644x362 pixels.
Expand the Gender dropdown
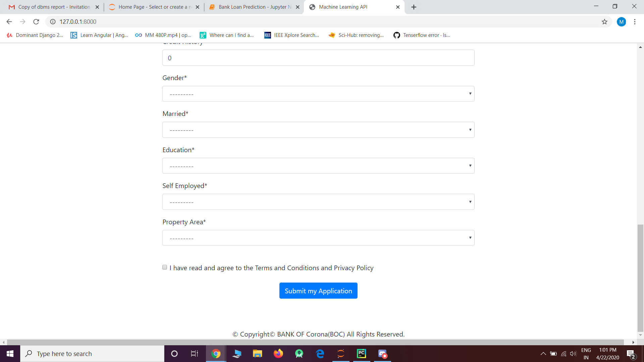coord(318,94)
